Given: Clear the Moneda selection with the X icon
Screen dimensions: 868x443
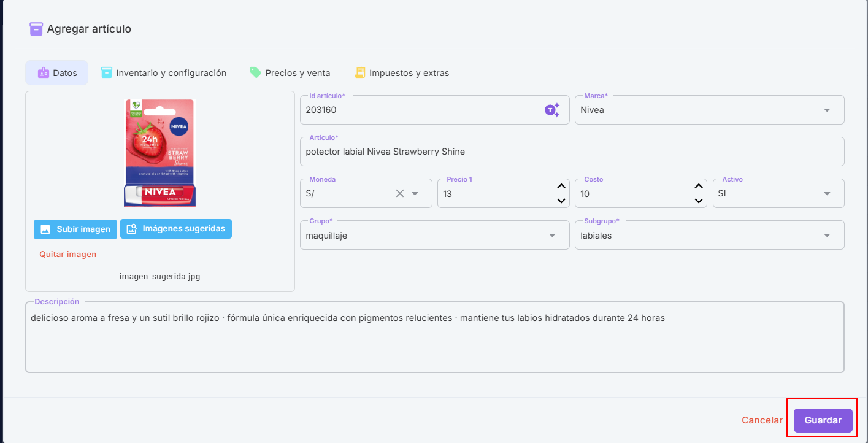Looking at the screenshot, I should (x=400, y=193).
